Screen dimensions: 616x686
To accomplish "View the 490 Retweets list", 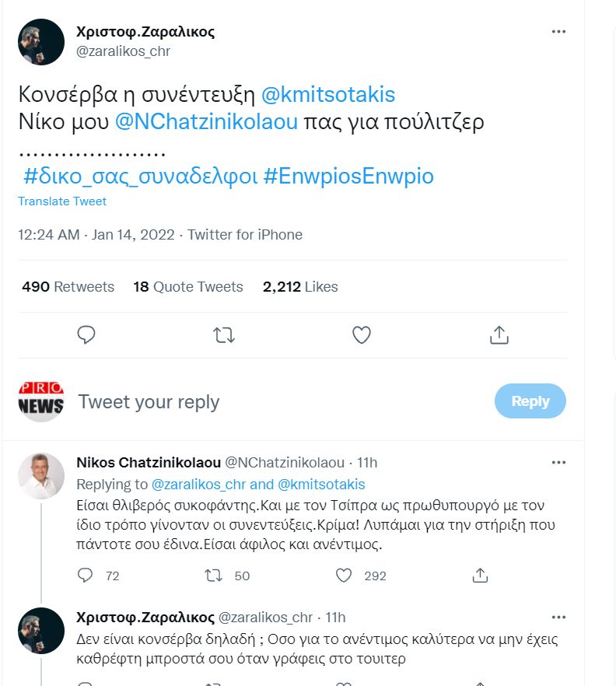I will [68, 287].
